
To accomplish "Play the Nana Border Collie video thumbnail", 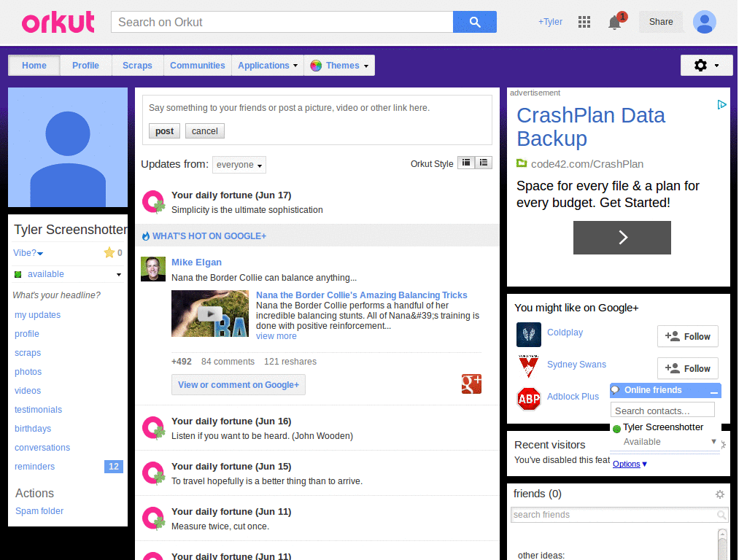I will pos(210,314).
